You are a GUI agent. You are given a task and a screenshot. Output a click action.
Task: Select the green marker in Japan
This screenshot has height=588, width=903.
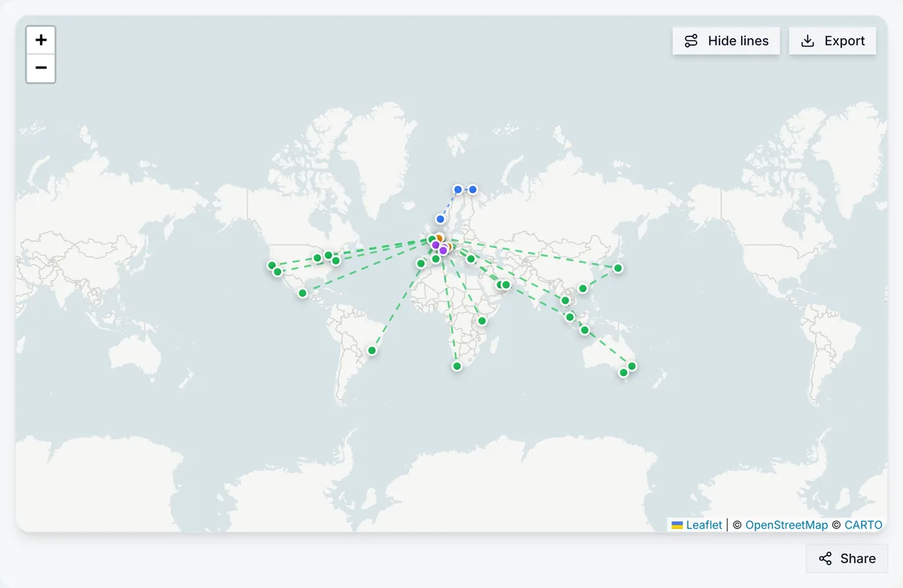[618, 268]
